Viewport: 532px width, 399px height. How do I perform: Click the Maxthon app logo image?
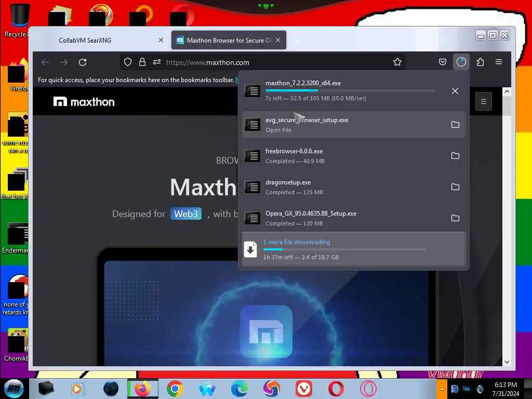[266, 331]
